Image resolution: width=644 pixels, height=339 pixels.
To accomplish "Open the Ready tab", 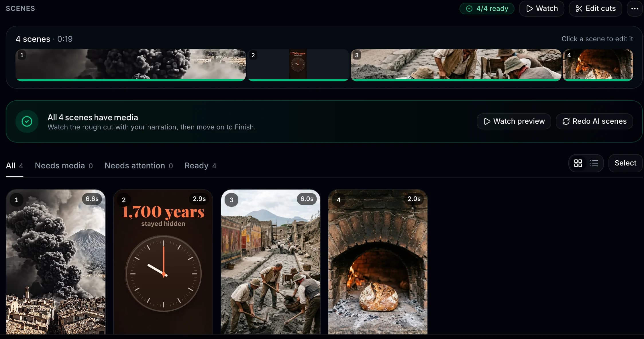I will tap(200, 166).
